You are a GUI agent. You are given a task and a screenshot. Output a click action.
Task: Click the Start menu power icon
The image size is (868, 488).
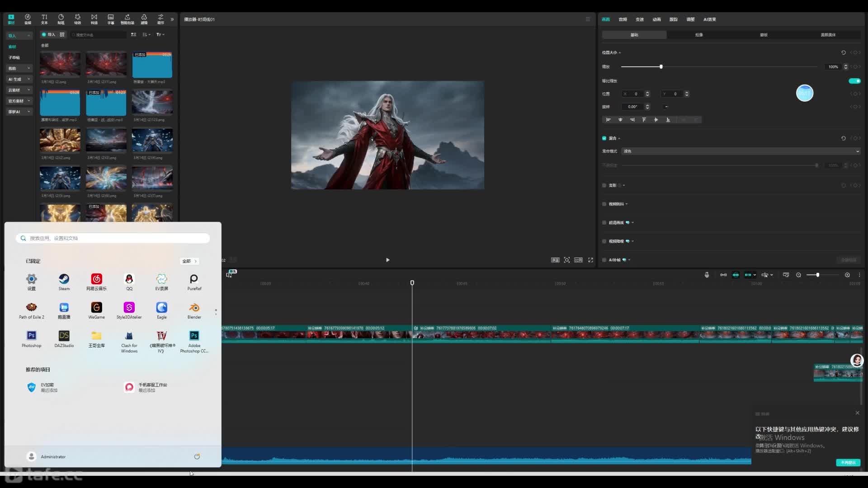[x=197, y=456]
